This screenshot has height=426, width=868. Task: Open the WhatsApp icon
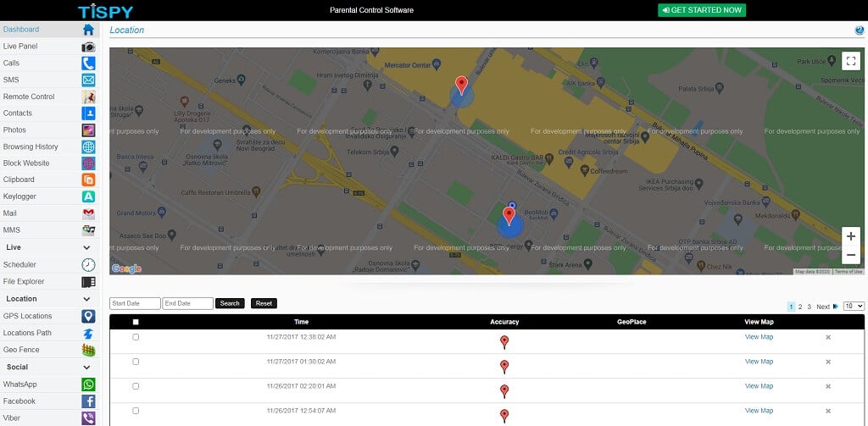coord(88,384)
